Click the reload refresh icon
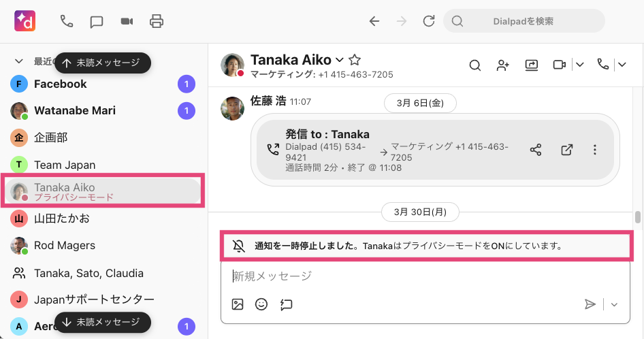 coord(428,21)
